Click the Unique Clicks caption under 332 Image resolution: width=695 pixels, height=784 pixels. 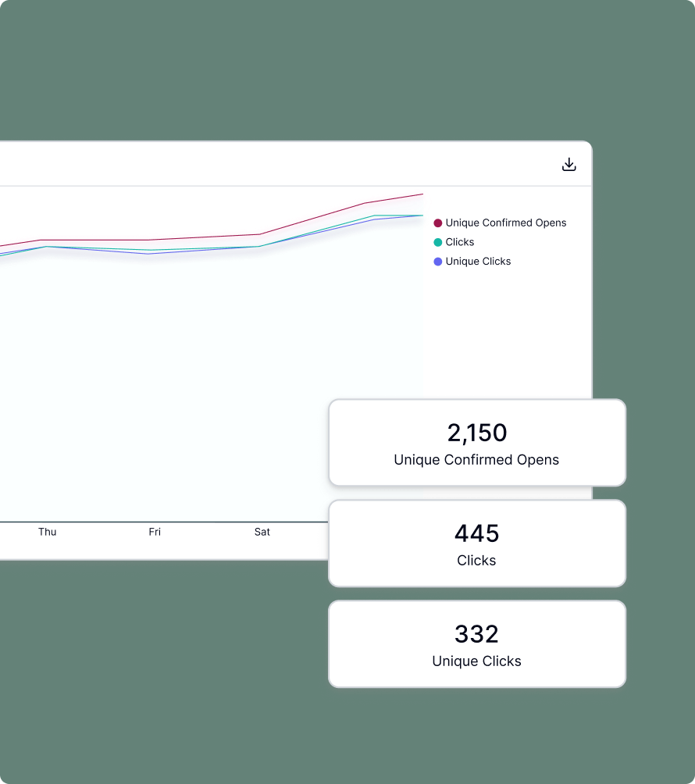click(x=476, y=661)
